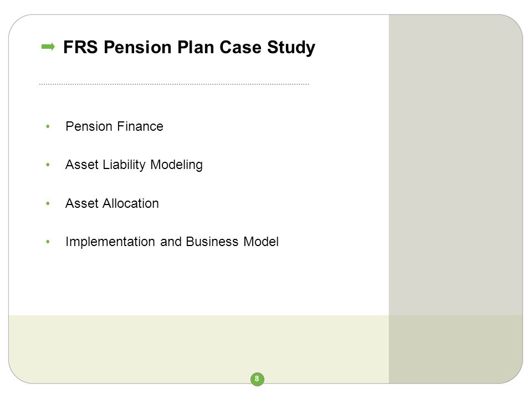Click the darker gray-beige bottom-right corner block

[x=456, y=349]
